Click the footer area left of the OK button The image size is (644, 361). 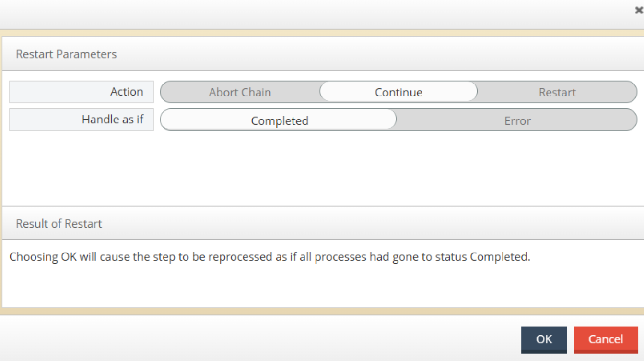(x=259, y=339)
